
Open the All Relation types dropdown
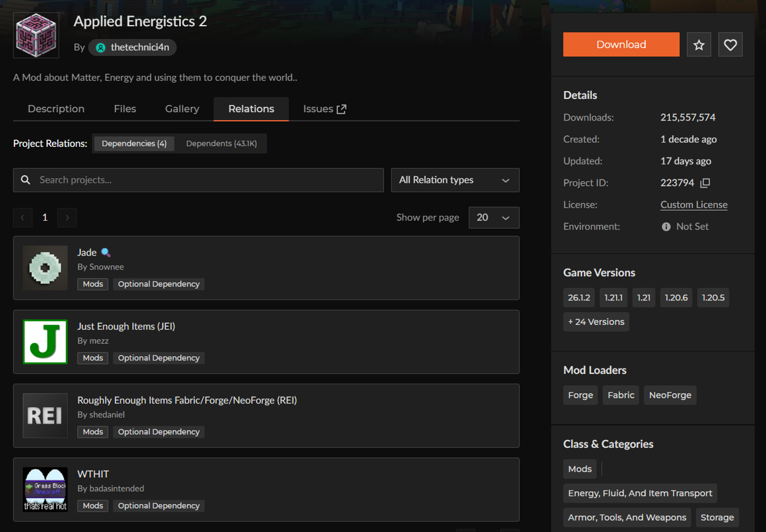click(455, 180)
